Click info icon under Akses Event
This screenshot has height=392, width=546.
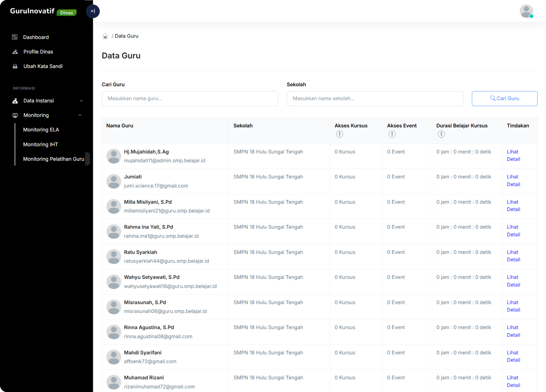tap(392, 134)
